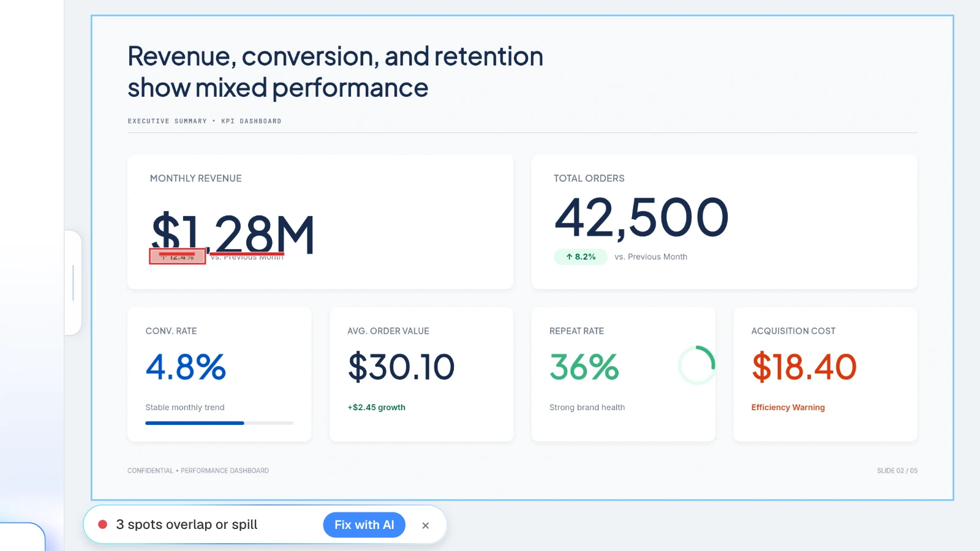The width and height of the screenshot is (980, 551).
Task: Select the 'Stable monthly trend' text
Action: click(185, 407)
